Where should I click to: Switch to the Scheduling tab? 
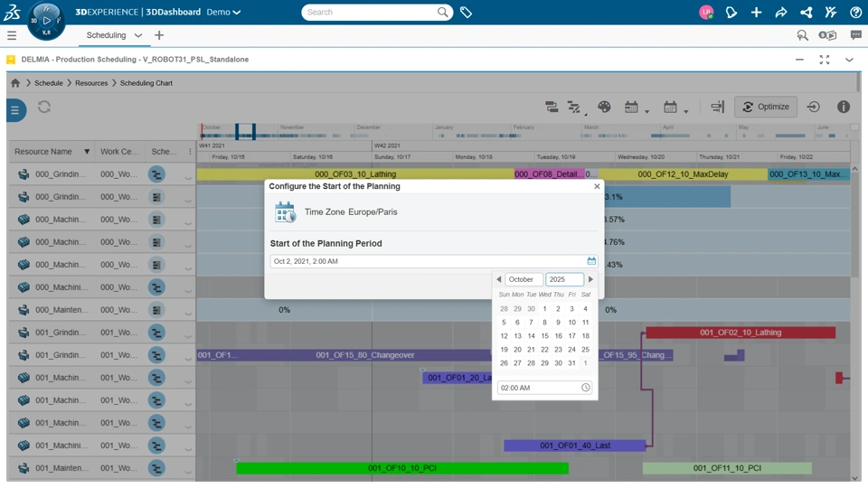[x=106, y=35]
